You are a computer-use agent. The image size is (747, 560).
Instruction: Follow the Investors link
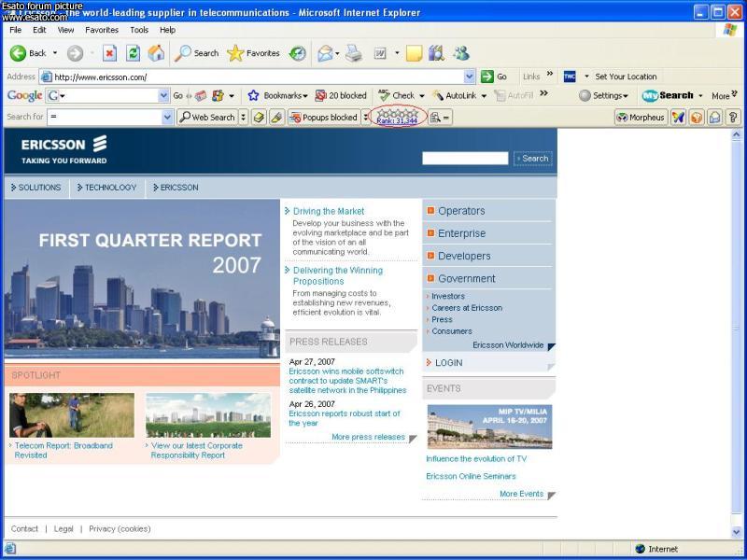pyautogui.click(x=448, y=296)
